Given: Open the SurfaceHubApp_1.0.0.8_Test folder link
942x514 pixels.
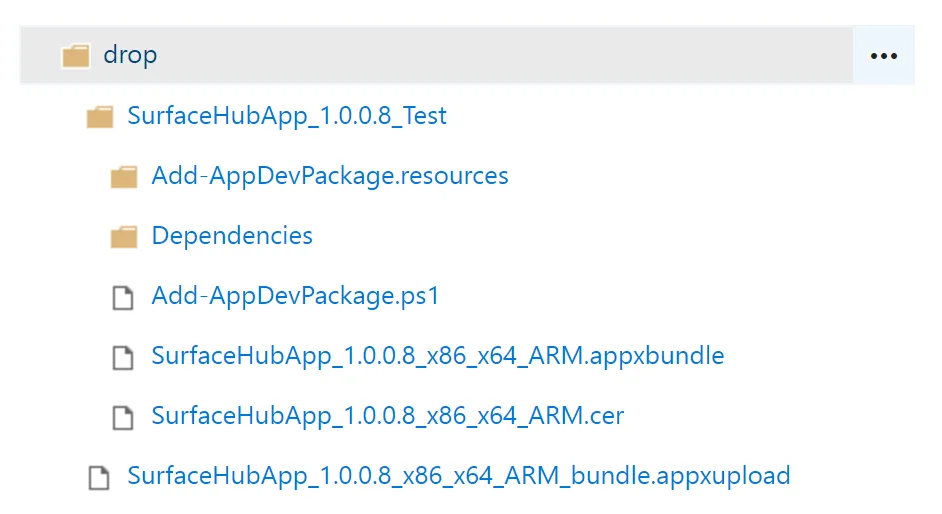Looking at the screenshot, I should [x=287, y=116].
